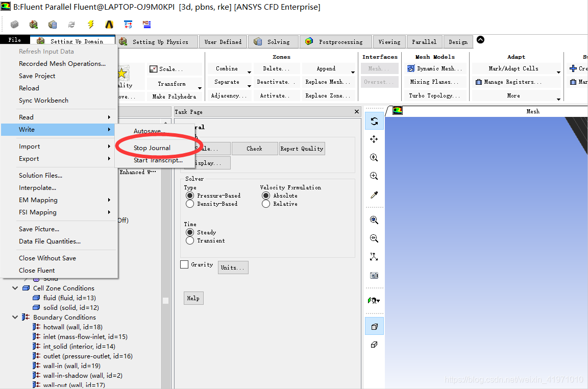
Task: Click the Dynamic Mesh icon in Mesh Models
Action: click(411, 68)
